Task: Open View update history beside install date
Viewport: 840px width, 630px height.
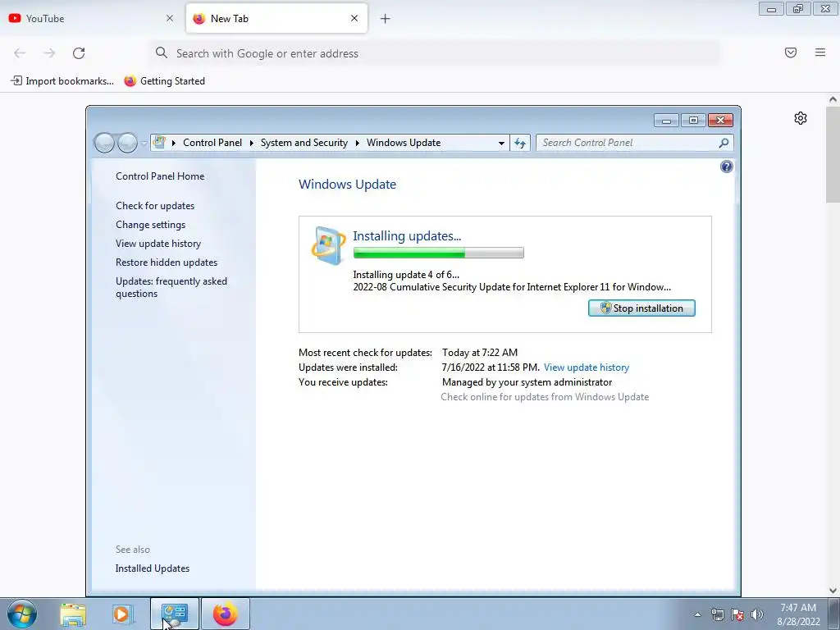Action: coord(586,367)
